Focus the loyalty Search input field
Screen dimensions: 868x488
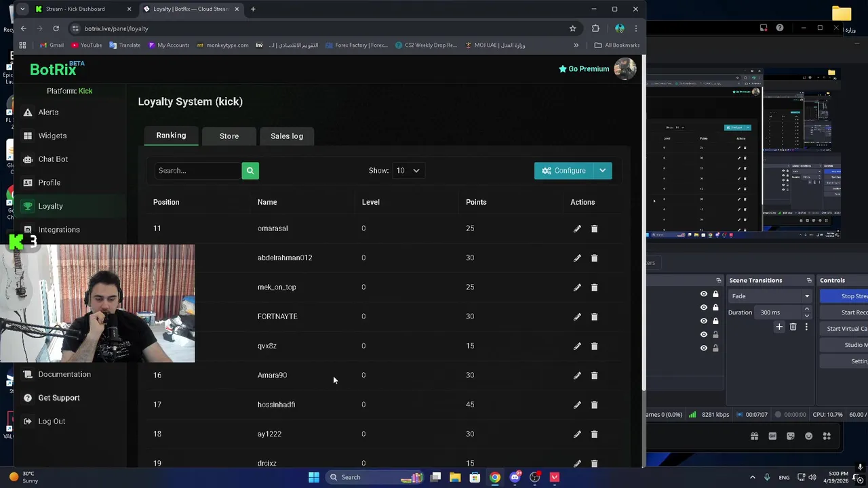point(197,171)
